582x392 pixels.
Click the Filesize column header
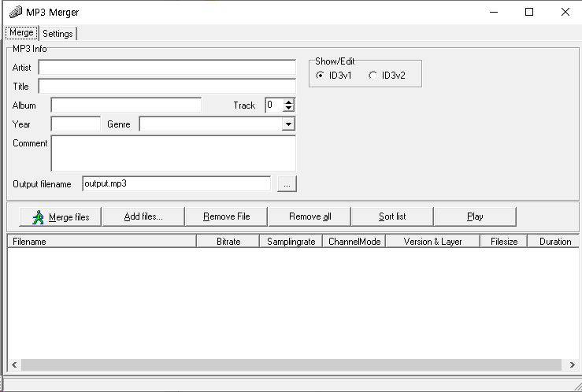tap(504, 242)
